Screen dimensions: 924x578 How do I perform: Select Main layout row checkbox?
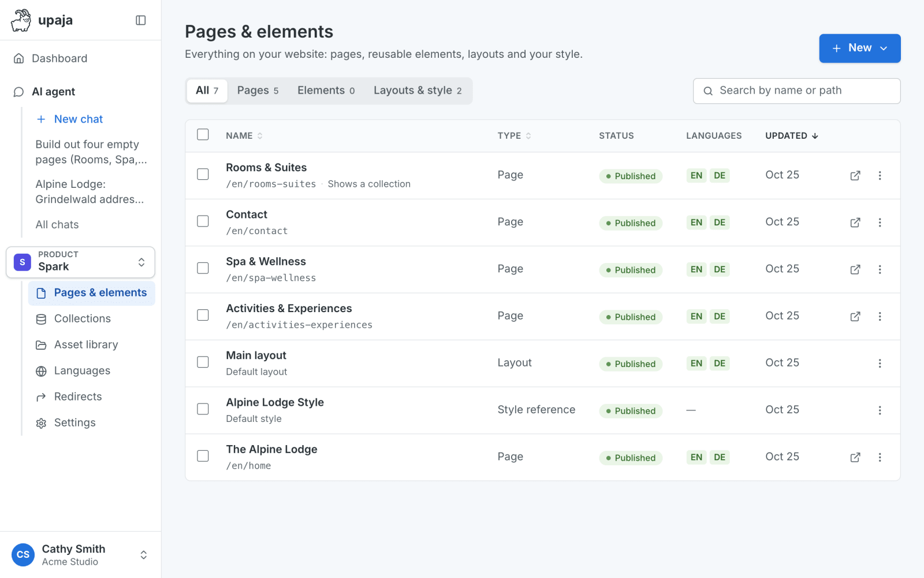coord(203,362)
